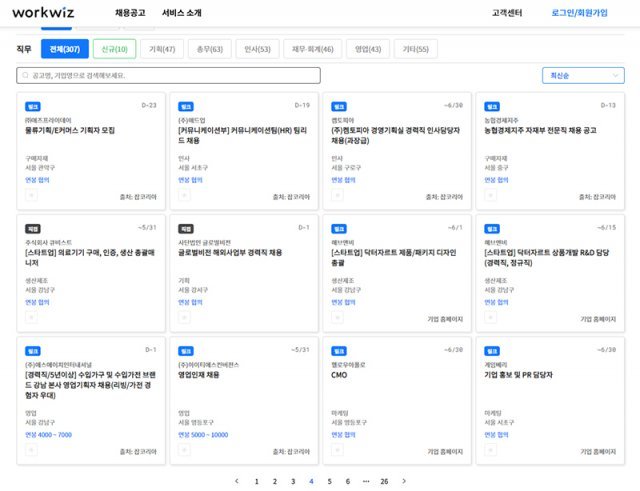
Task: Bookmark the 글로벌비전 해외사업부 경력직 posting
Action: coord(184,317)
